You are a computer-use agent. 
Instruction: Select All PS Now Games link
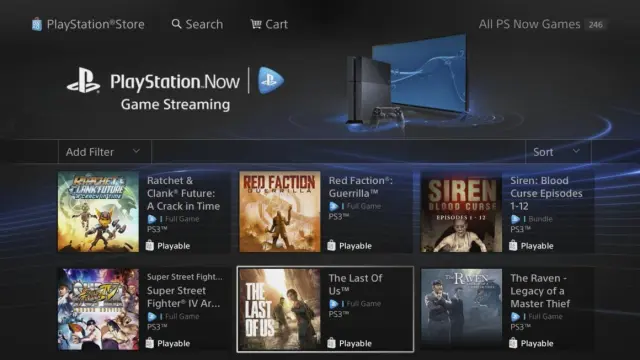[x=529, y=24]
